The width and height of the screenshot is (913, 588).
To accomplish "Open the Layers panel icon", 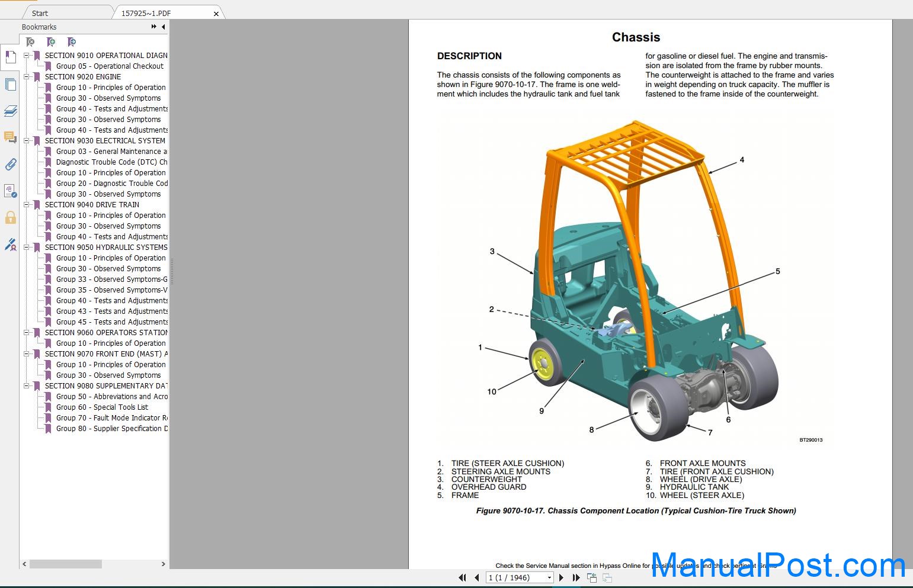I will [x=10, y=111].
